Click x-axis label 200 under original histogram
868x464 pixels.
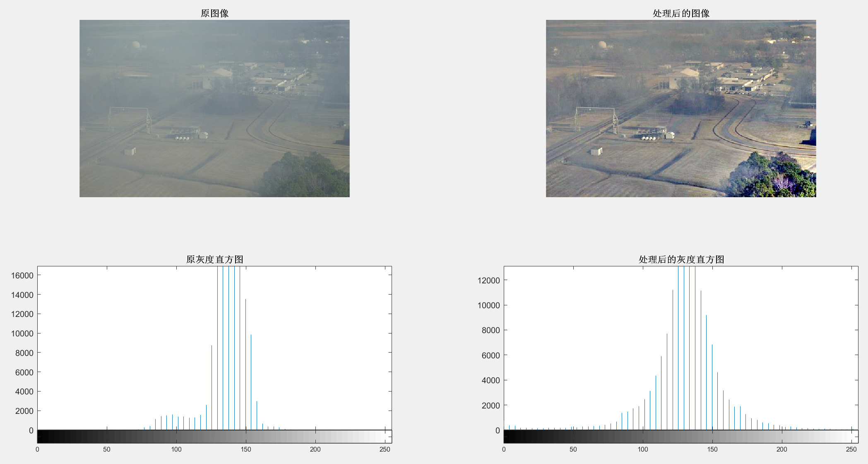coord(315,450)
